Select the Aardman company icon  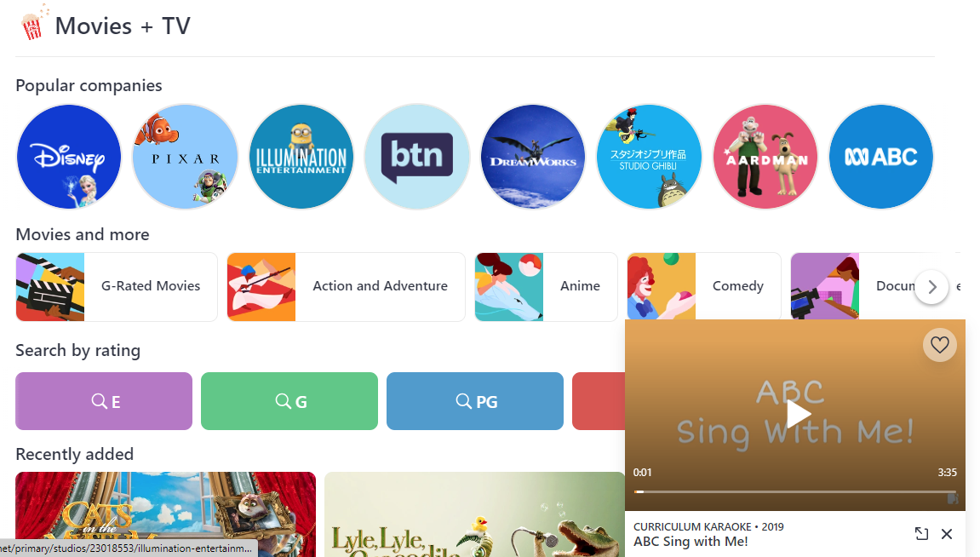(765, 157)
